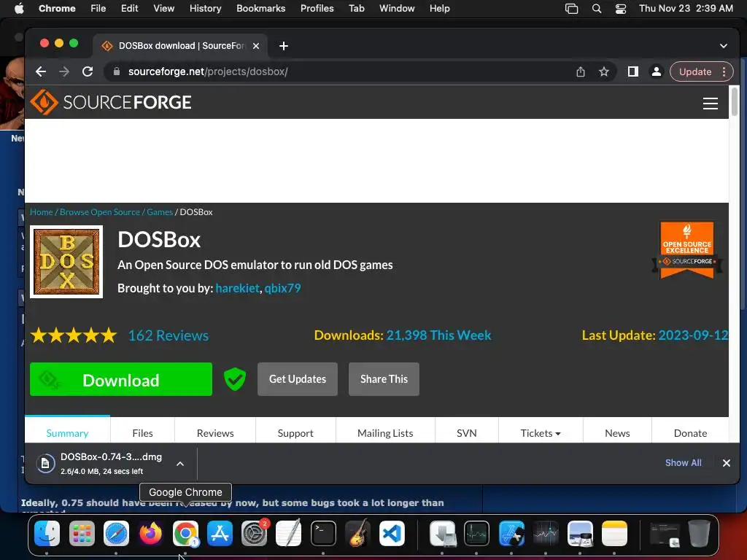Open the share icon in the address bar

[580, 72]
